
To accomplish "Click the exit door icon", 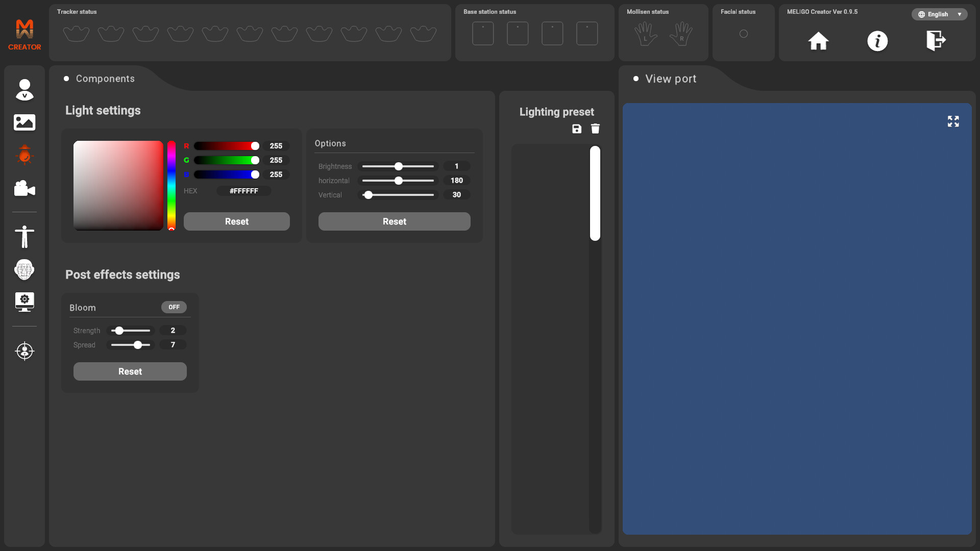I will [936, 41].
